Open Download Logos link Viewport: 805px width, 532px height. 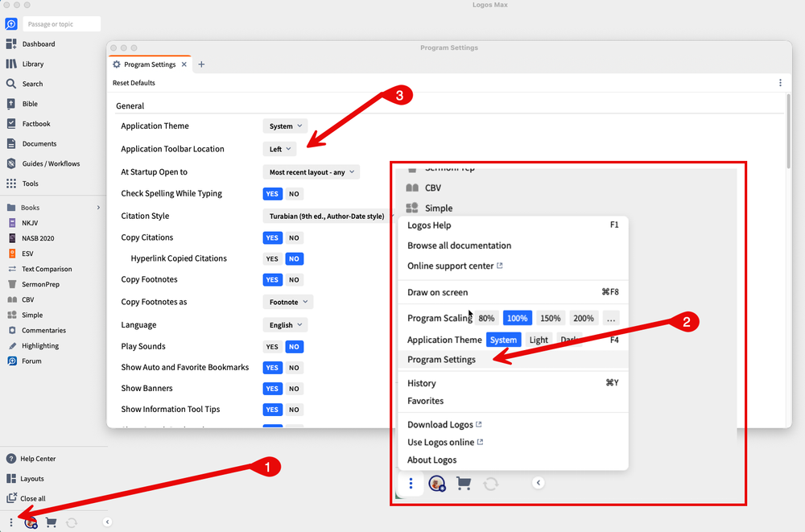(444, 425)
